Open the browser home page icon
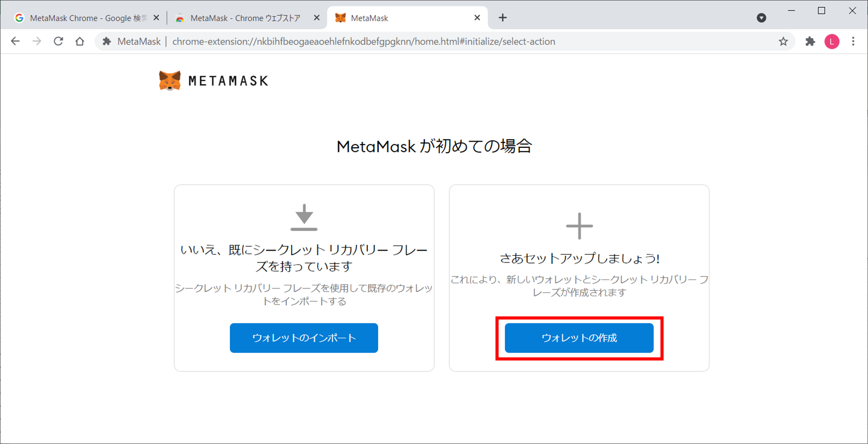868x444 pixels. 79,41
